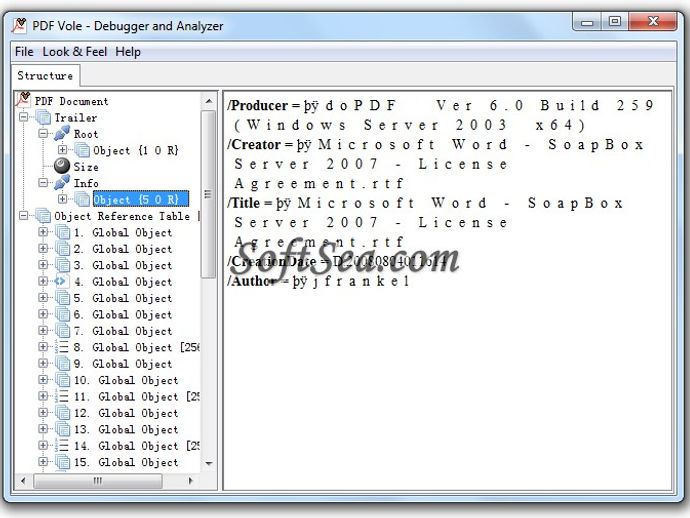The image size is (690, 518).
Task: Expand 4. Global Object node
Action: pyautogui.click(x=43, y=281)
